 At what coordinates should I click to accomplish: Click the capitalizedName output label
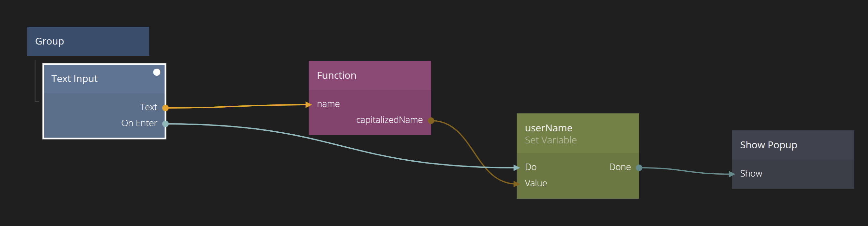point(389,120)
